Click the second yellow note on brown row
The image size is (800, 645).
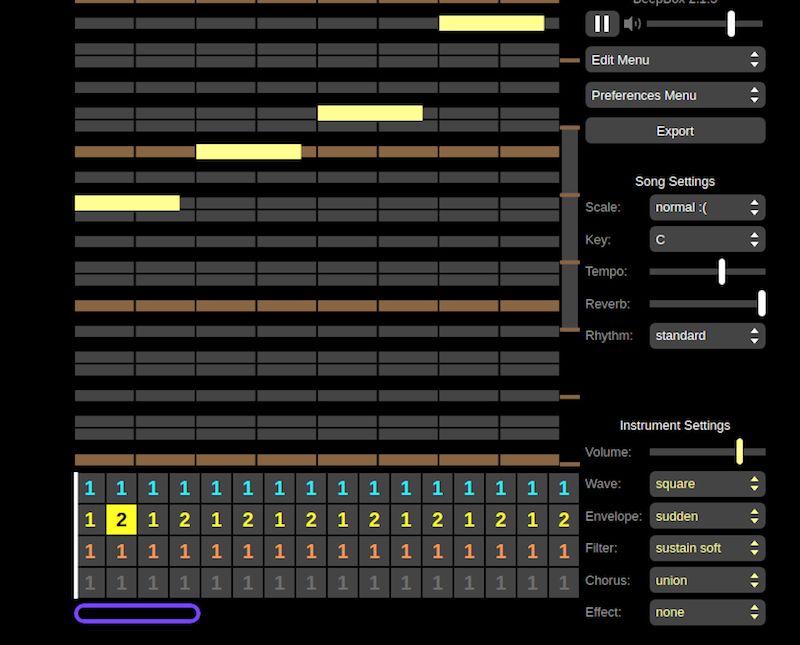(248, 152)
